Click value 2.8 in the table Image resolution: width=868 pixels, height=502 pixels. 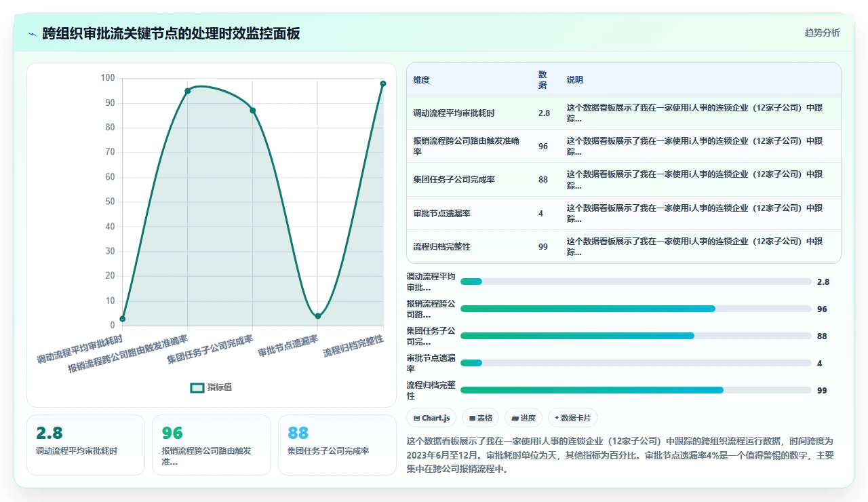(544, 113)
